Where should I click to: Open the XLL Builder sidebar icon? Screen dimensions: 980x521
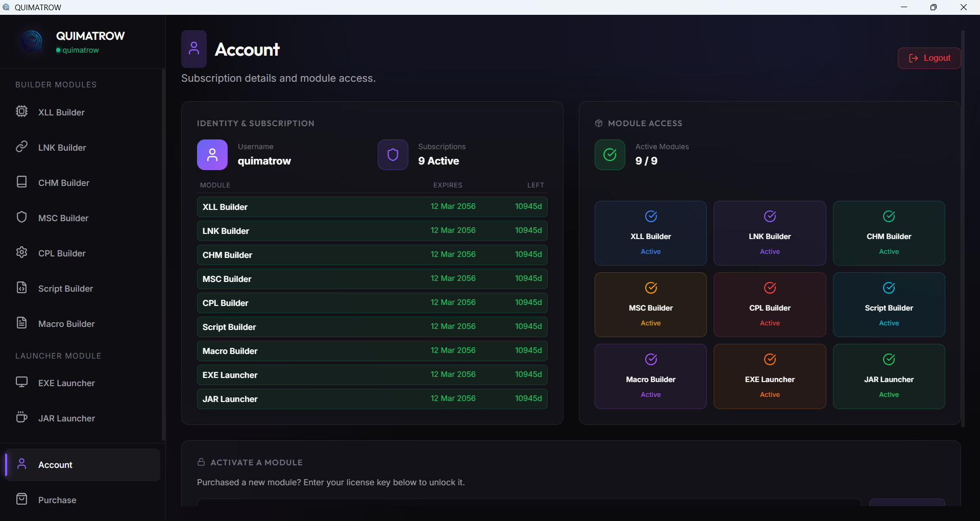(21, 111)
